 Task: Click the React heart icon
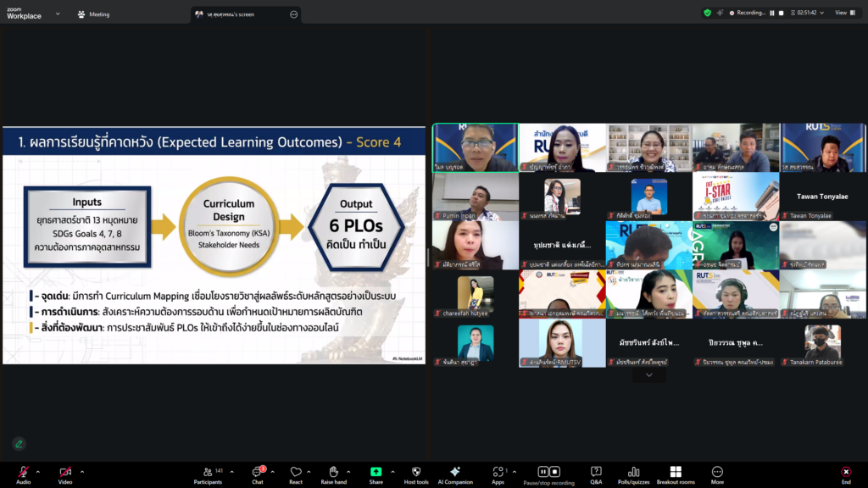click(x=295, y=472)
